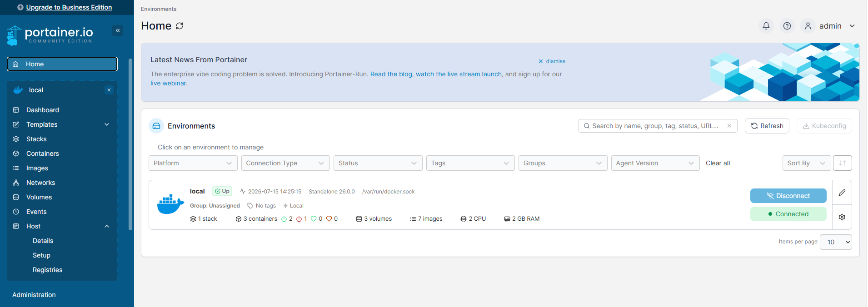Click the Containers cube icon in sidebar
The width and height of the screenshot is (868, 307).
point(16,153)
